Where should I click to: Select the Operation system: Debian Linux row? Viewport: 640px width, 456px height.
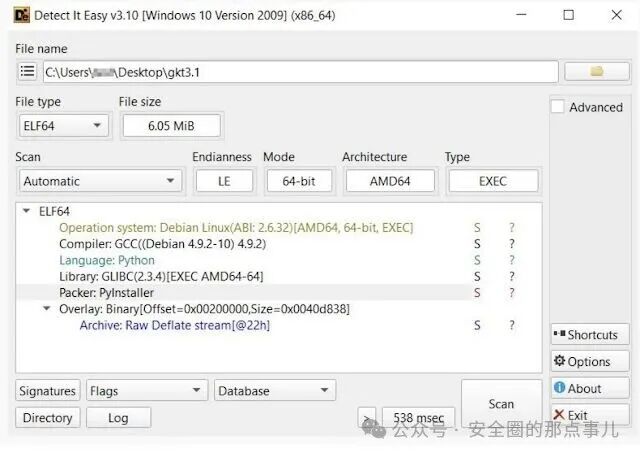click(236, 227)
